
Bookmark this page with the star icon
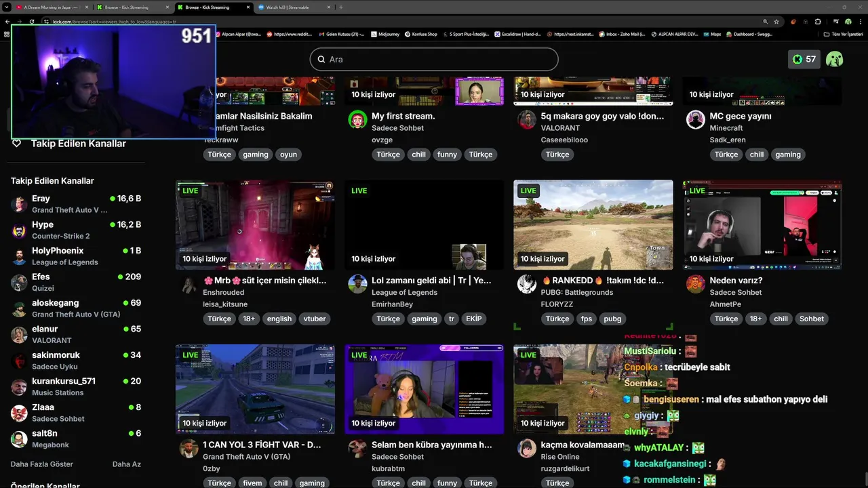pos(776,22)
